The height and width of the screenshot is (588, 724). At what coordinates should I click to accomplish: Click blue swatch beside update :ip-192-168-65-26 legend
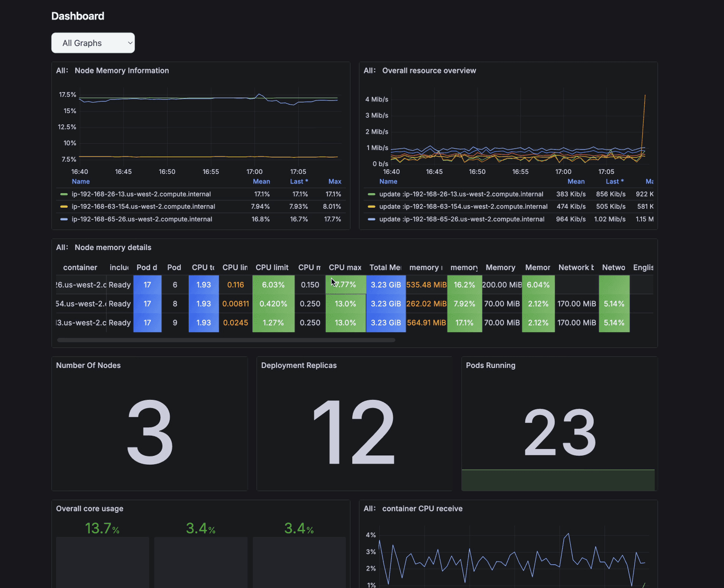[x=371, y=219]
